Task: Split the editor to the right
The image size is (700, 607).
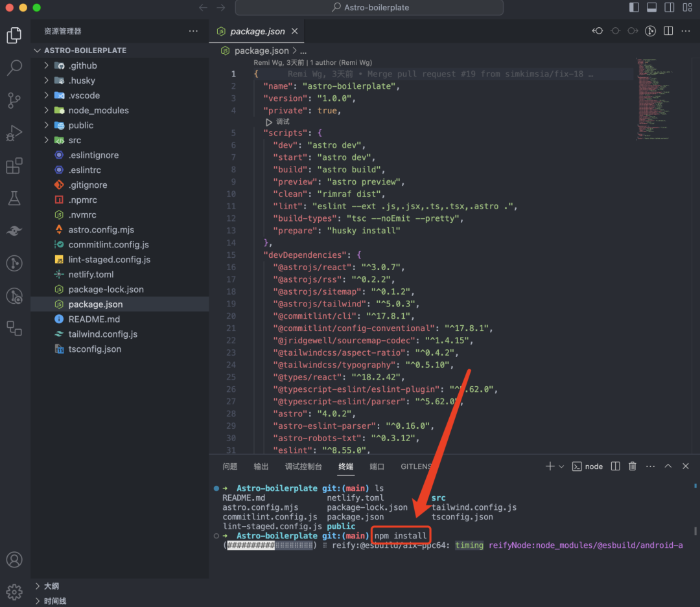Action: tap(668, 31)
